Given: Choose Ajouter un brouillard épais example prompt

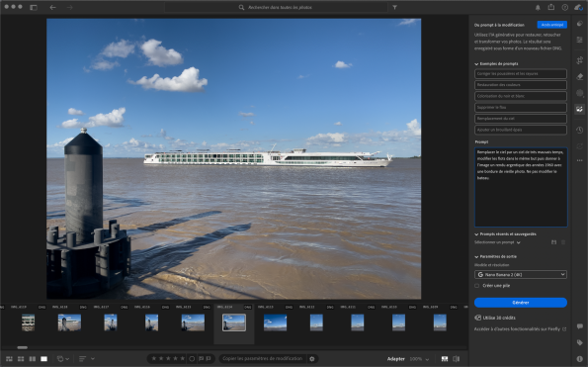Looking at the screenshot, I should click(521, 130).
